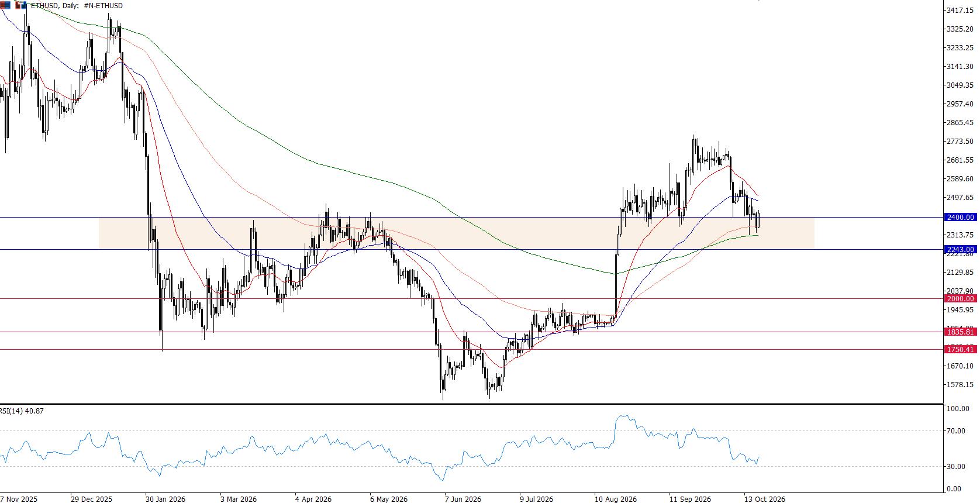980x503 pixels.
Task: Click the 2313.75 price on the scale
Action: point(960,235)
